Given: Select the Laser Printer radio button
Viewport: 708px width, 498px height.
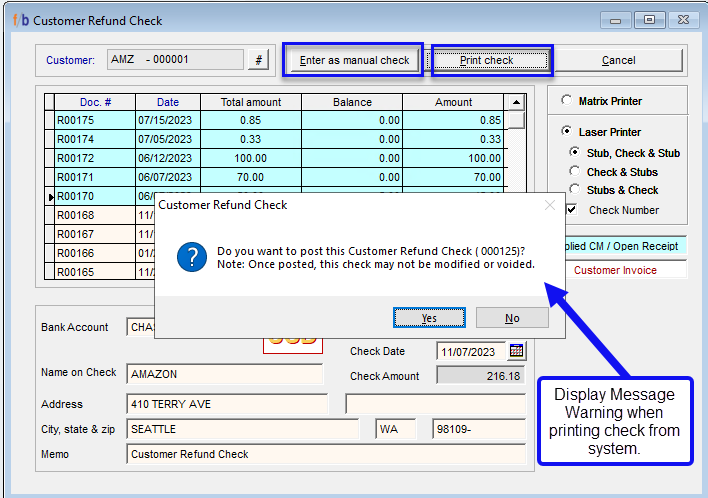Looking at the screenshot, I should (x=567, y=132).
